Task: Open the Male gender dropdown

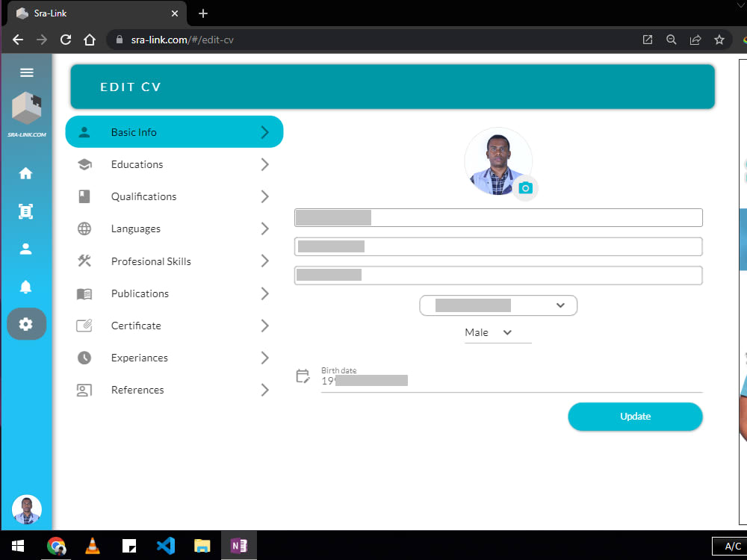Action: (498, 332)
